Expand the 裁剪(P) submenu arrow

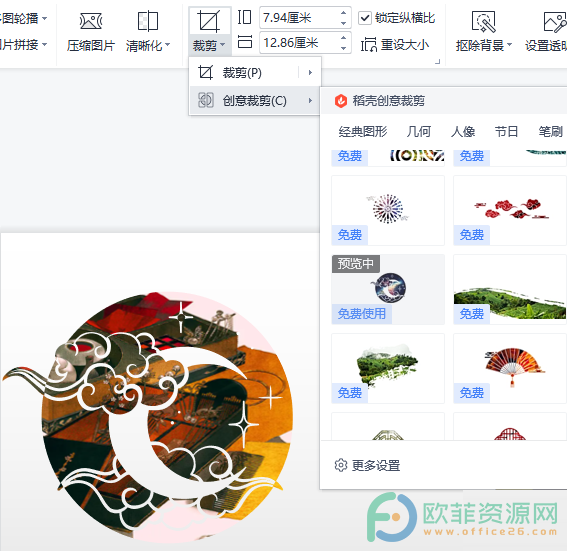(310, 73)
